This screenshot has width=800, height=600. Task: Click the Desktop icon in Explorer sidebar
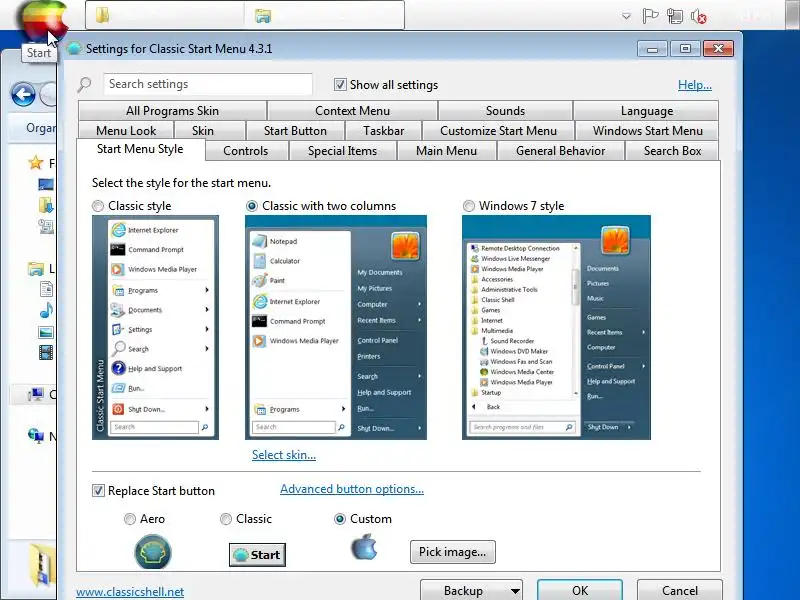(45, 184)
